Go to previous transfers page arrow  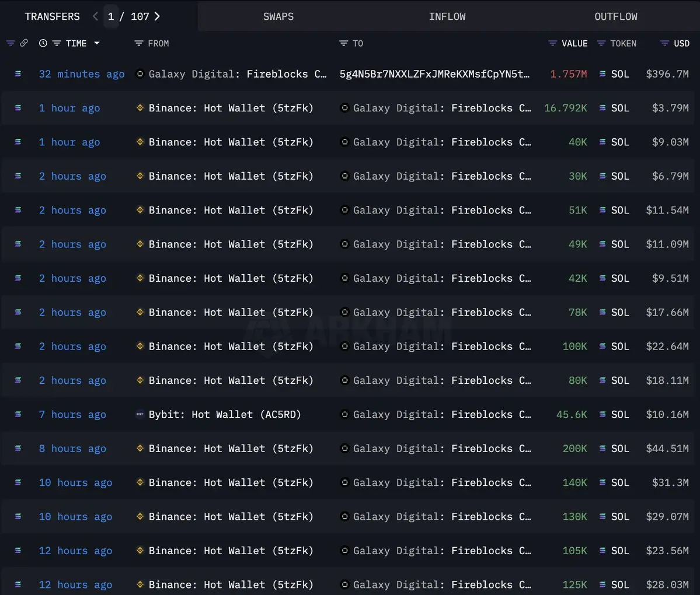(x=95, y=16)
